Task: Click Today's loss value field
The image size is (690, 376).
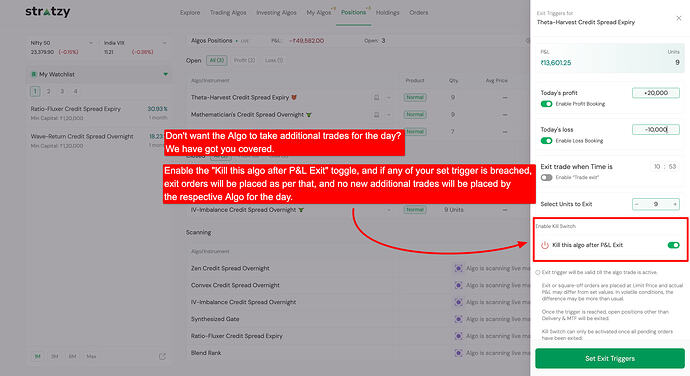Action: (656, 130)
